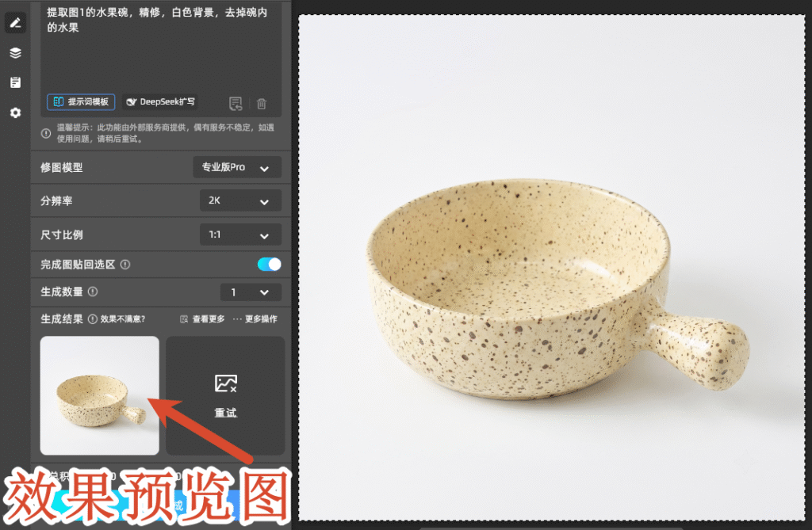Open the settings gear sidebar icon
Viewport: 812px width, 530px height.
point(15,112)
